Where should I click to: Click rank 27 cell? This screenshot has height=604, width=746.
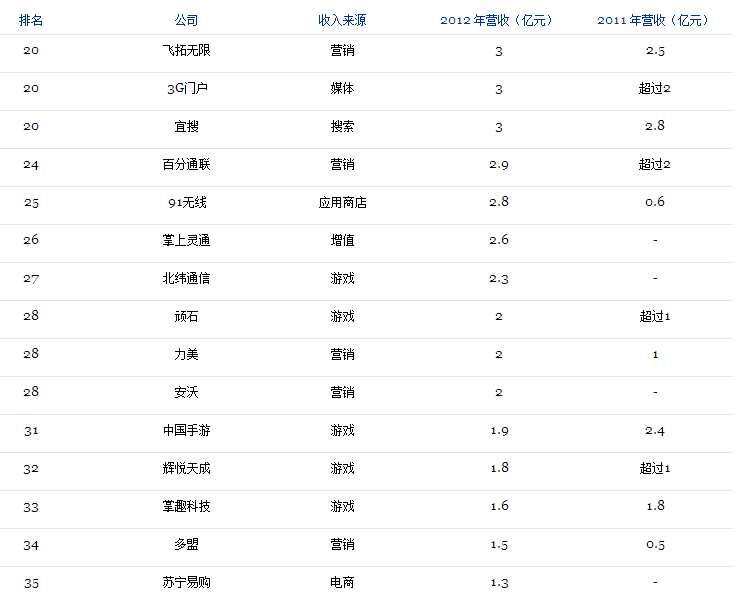[31, 278]
